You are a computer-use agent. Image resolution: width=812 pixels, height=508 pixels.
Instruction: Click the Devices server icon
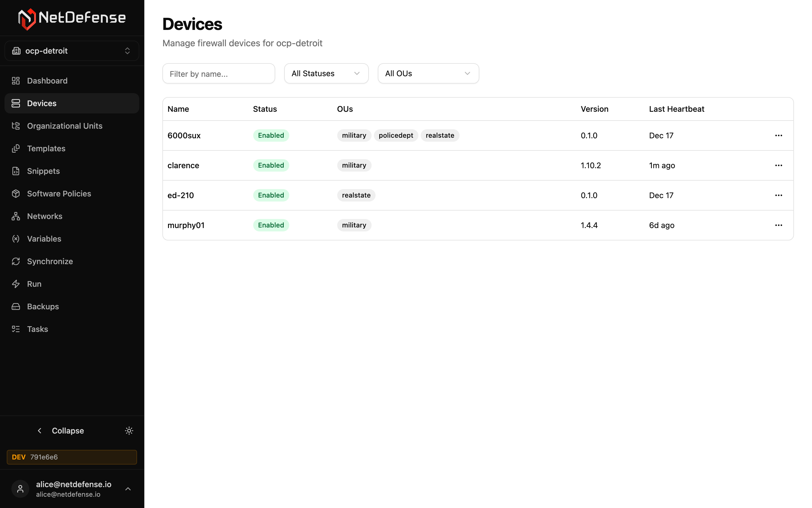tap(16, 103)
